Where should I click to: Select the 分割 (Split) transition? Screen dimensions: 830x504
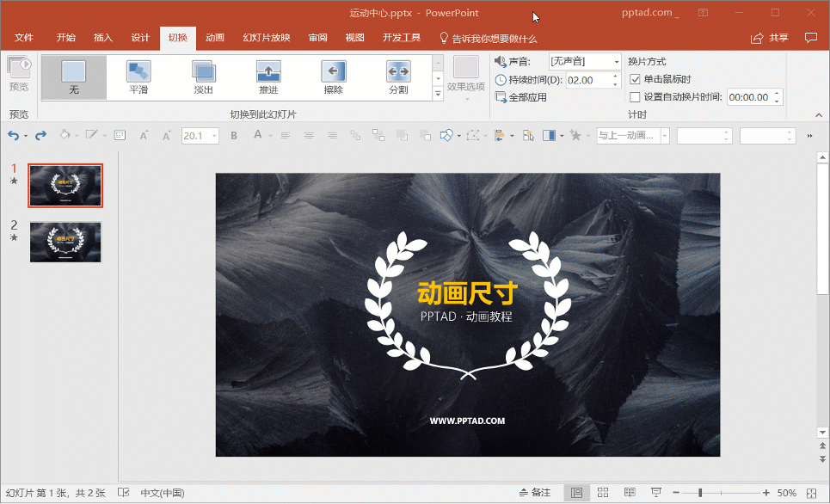click(x=397, y=76)
